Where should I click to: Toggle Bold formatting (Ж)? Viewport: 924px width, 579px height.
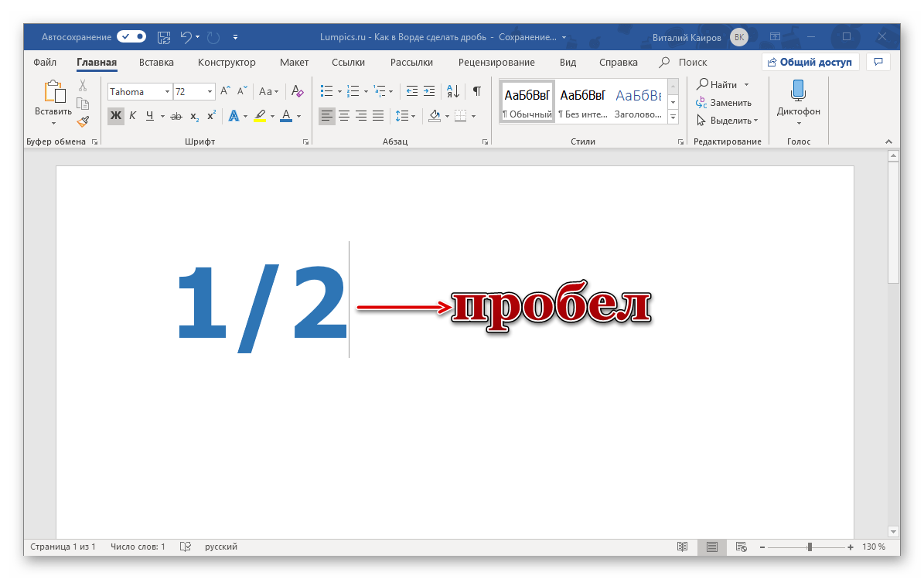pyautogui.click(x=115, y=116)
